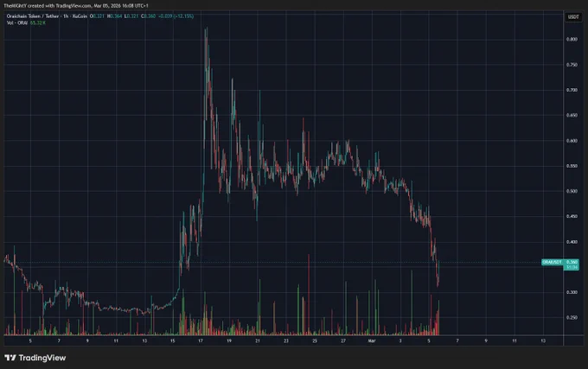Image resolution: width=588 pixels, height=369 pixels.
Task: Click the 21 date label on time axis
Action: (x=258, y=340)
